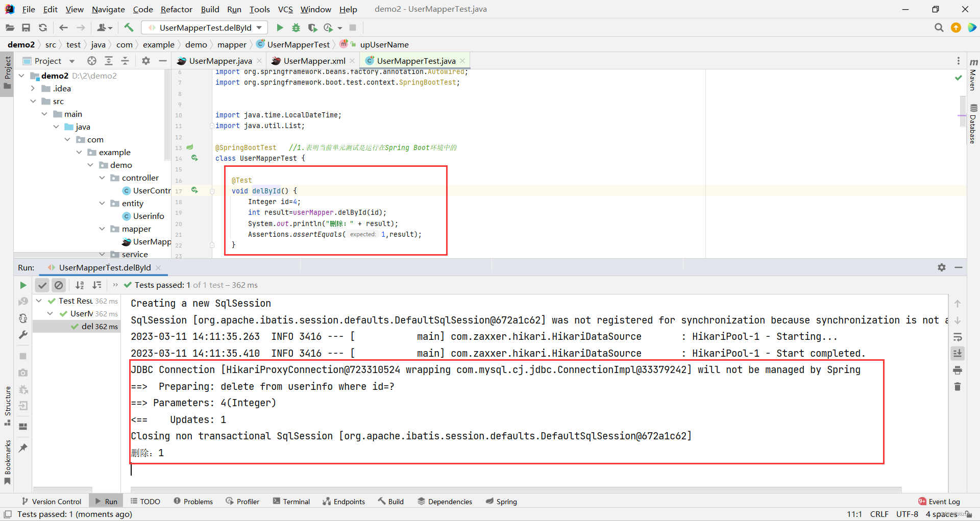980x521 pixels.
Task: Select Userinfo class in project tree
Action: pyautogui.click(x=149, y=216)
